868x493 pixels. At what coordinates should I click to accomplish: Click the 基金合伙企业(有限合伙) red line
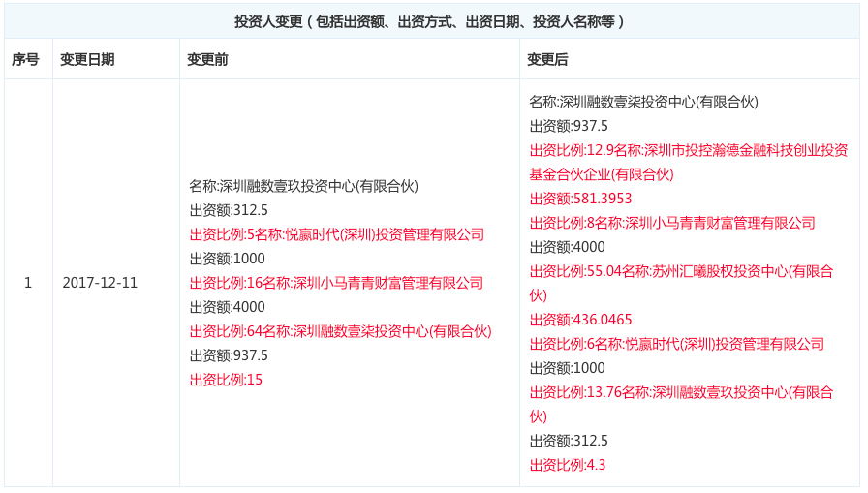602,174
